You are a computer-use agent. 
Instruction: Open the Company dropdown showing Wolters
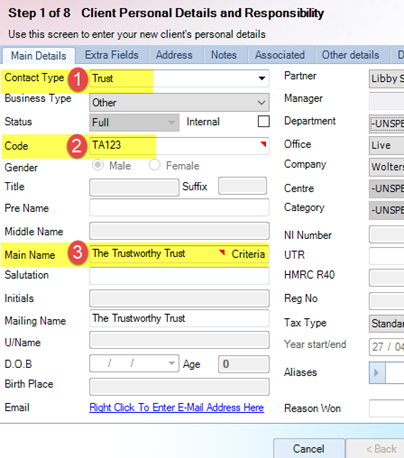click(x=387, y=167)
